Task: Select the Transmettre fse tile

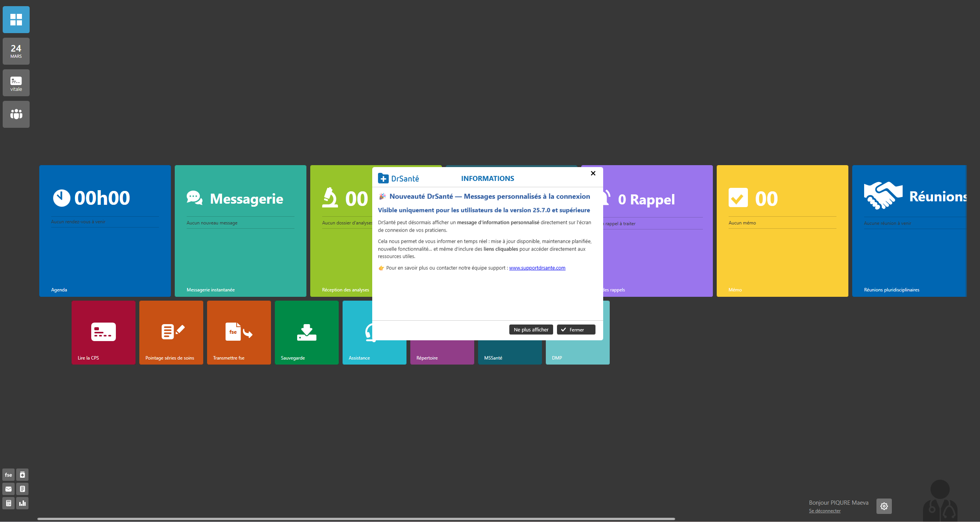Action: (x=239, y=333)
